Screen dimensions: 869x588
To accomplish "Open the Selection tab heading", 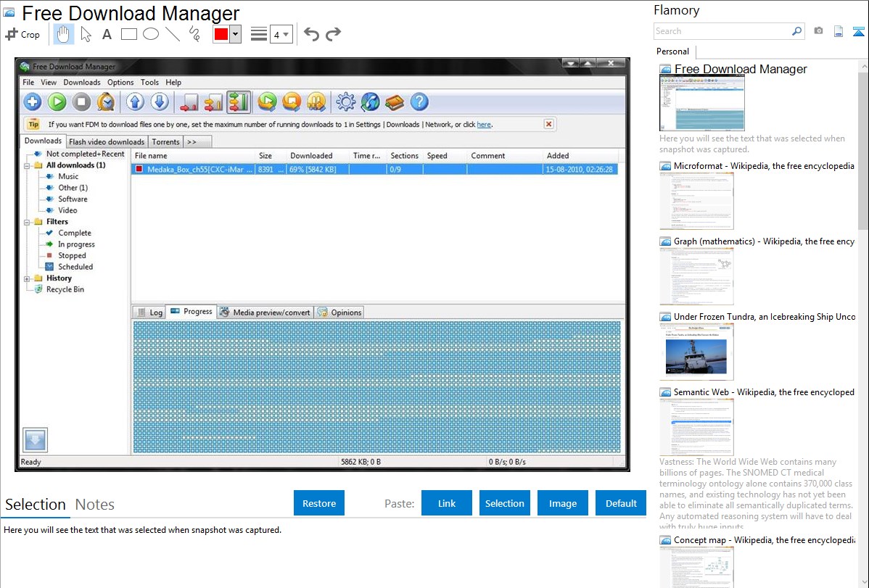I will click(36, 505).
